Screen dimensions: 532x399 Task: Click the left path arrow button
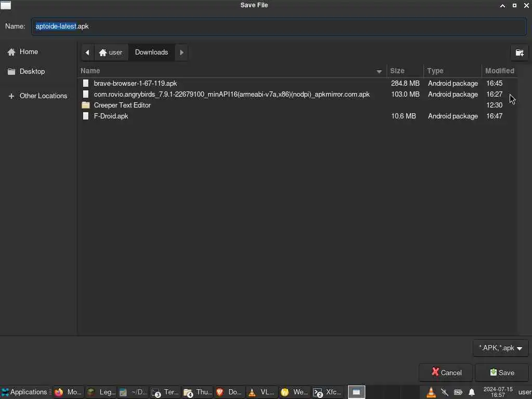(87, 52)
